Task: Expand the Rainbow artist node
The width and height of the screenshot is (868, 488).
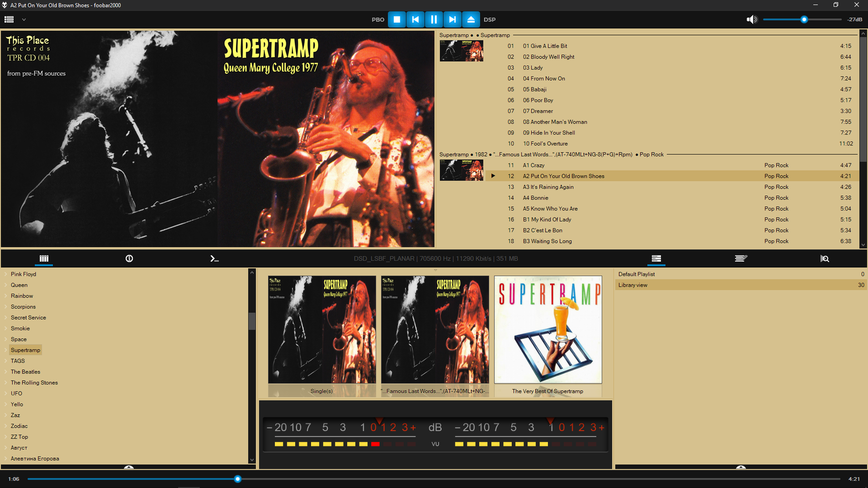Action: tap(6, 296)
